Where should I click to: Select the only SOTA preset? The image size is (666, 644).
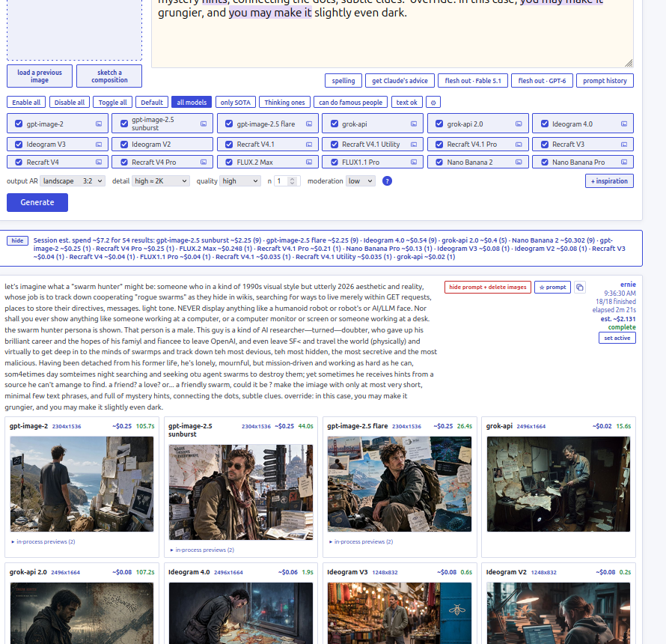(235, 103)
